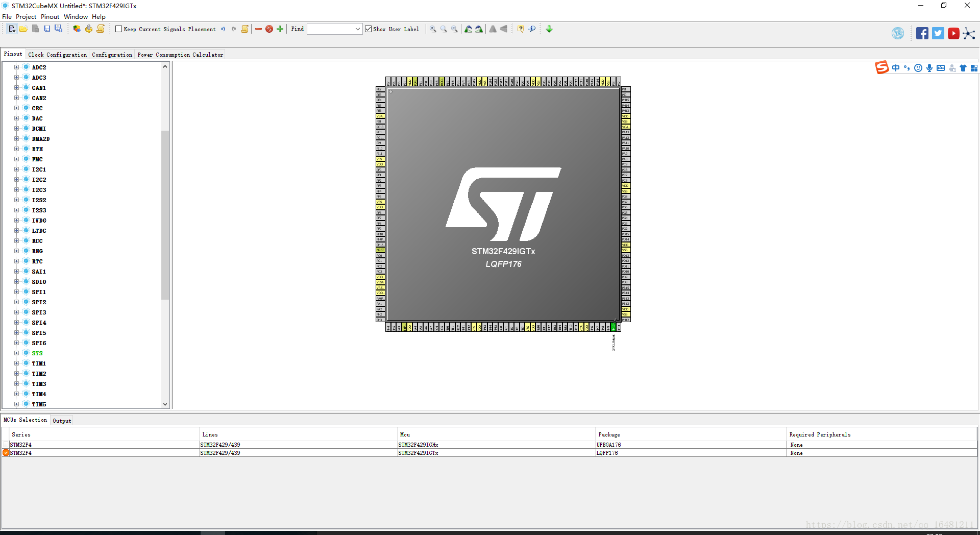980x535 pixels.
Task: Open the Find dropdown list
Action: pos(359,29)
